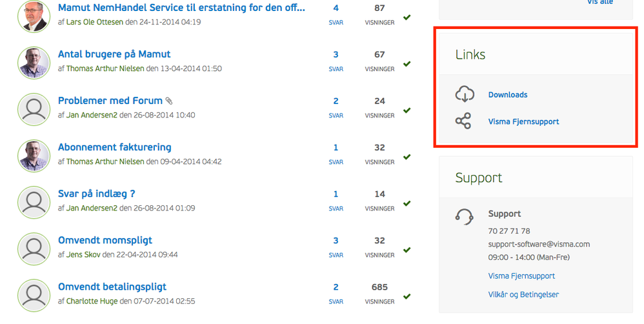Open the Svar på indlæg ? thread
Viewport: 644px width, 324px height.
click(x=97, y=194)
